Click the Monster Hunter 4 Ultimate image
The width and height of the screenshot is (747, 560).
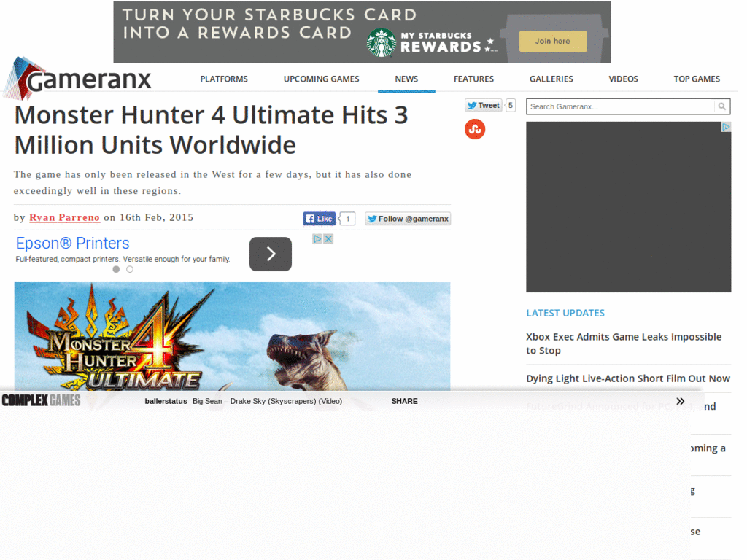[232, 337]
